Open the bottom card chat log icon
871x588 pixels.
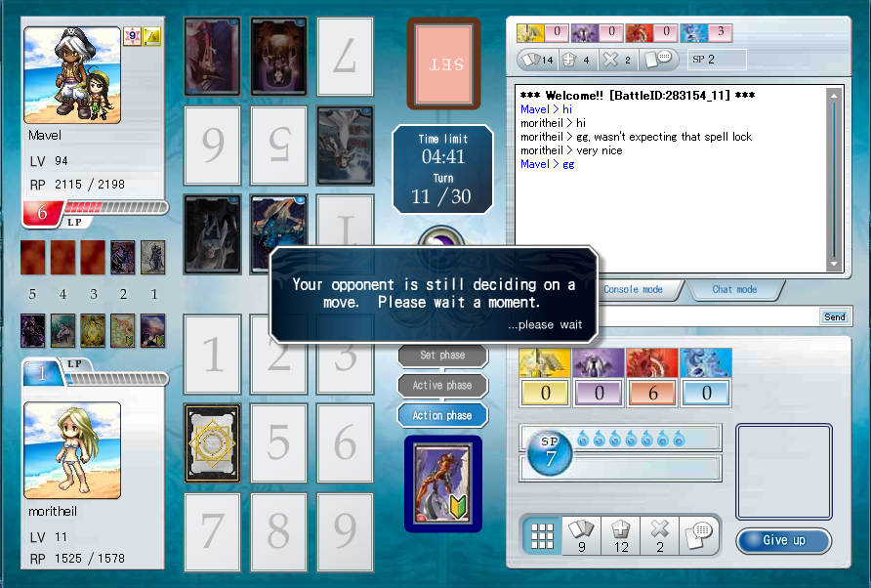click(x=699, y=535)
